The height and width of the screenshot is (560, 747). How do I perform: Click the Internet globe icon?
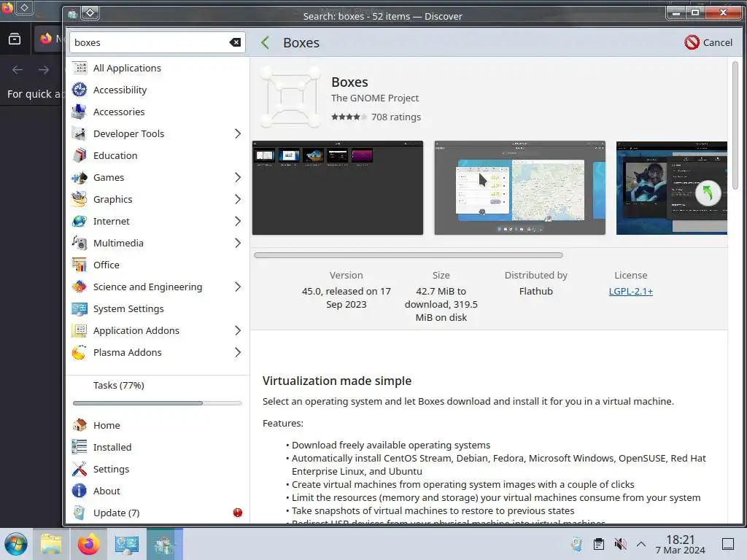(x=79, y=222)
